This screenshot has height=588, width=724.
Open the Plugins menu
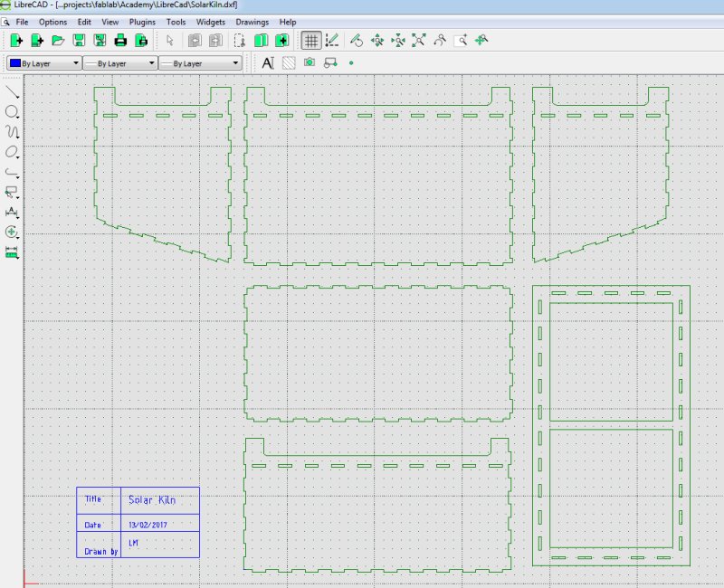point(142,22)
